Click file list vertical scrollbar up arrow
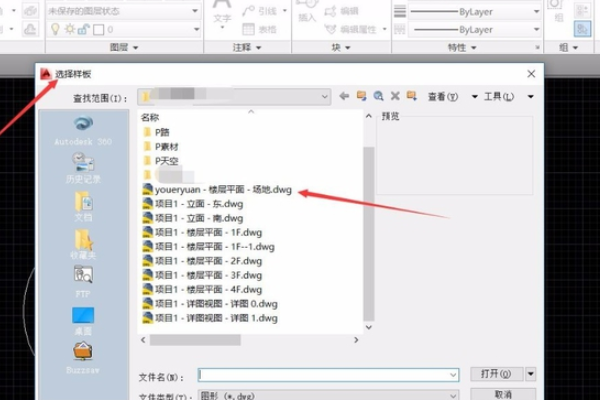The image size is (600, 400). tap(368, 116)
